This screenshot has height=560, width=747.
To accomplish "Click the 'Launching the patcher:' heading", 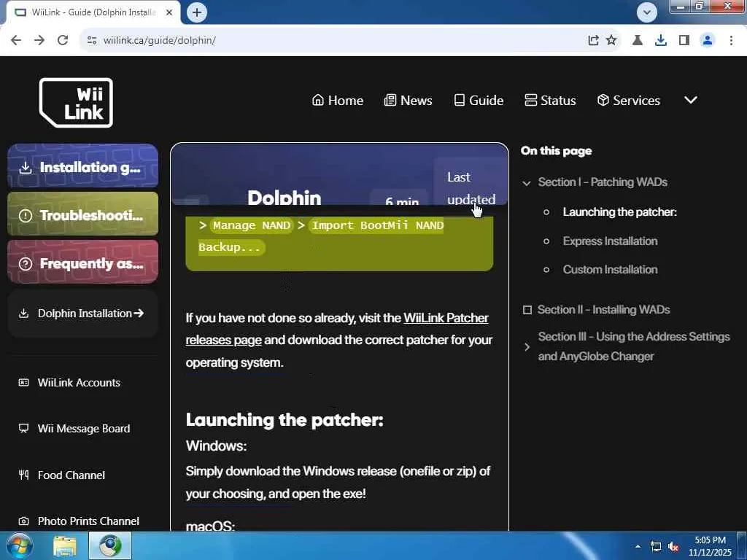I will click(x=285, y=419).
